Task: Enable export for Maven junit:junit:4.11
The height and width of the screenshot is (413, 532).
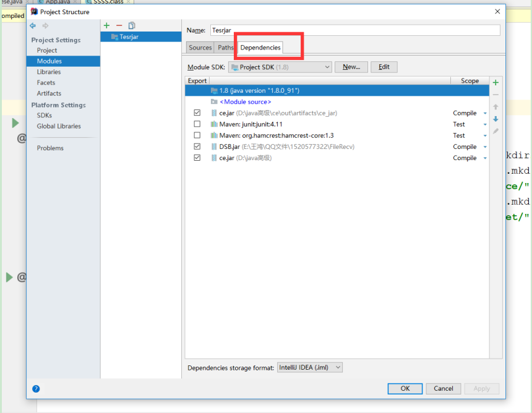Action: 197,124
